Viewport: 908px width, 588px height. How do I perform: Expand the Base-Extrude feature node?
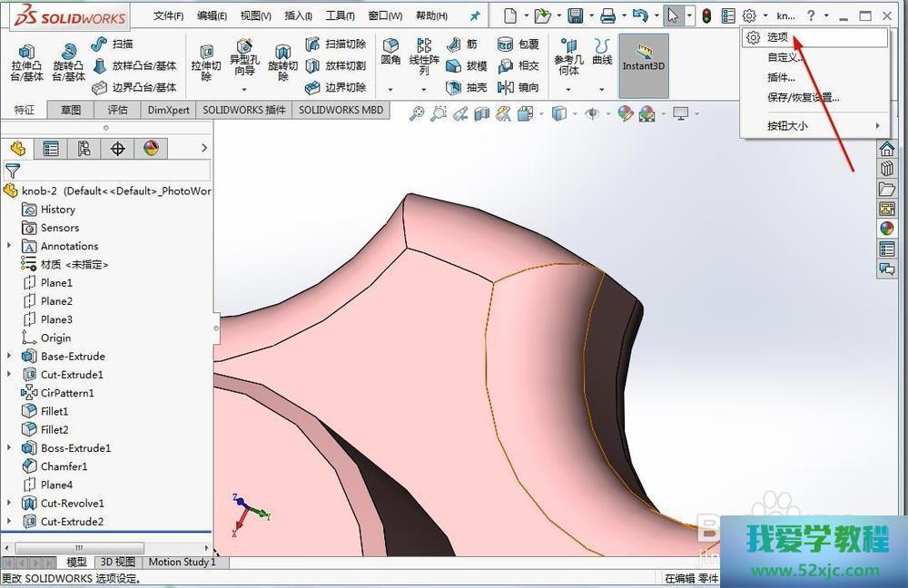click(10, 356)
